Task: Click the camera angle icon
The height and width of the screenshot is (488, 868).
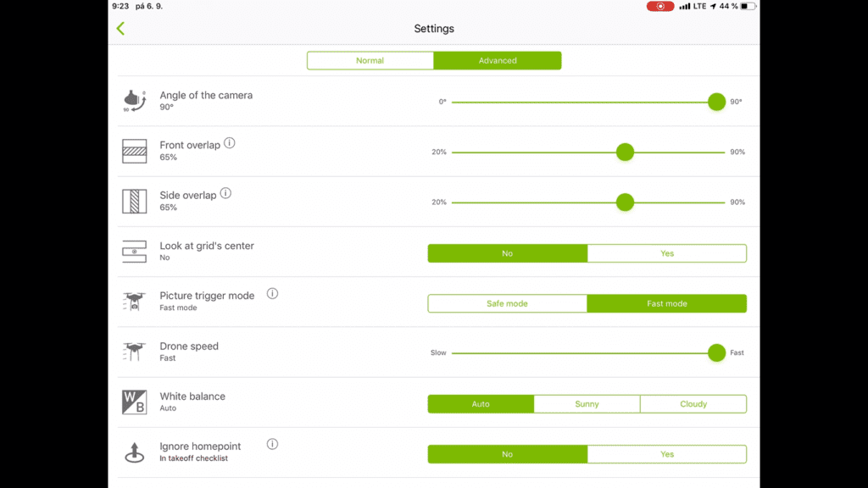Action: pos(134,101)
